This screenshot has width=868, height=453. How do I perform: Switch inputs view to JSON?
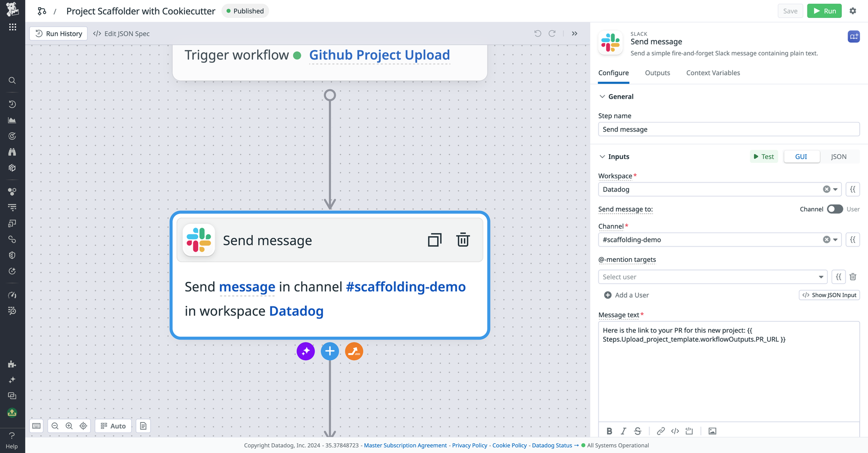click(x=839, y=156)
